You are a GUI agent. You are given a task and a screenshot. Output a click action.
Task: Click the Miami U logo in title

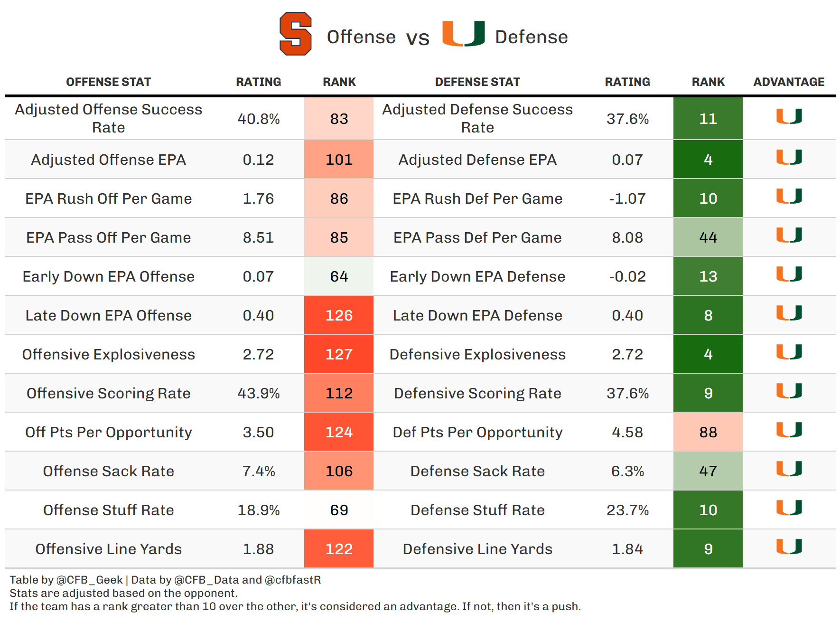(463, 34)
